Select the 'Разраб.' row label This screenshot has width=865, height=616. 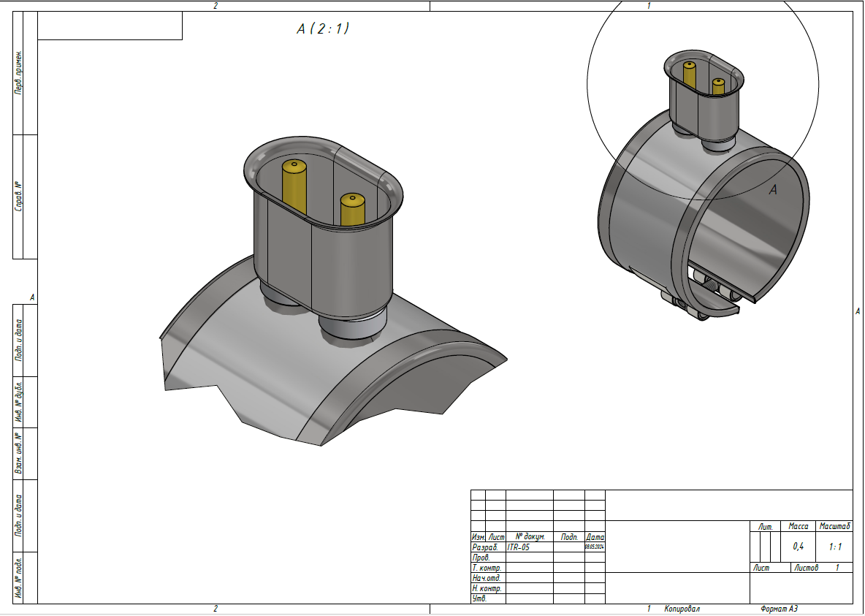point(485,547)
